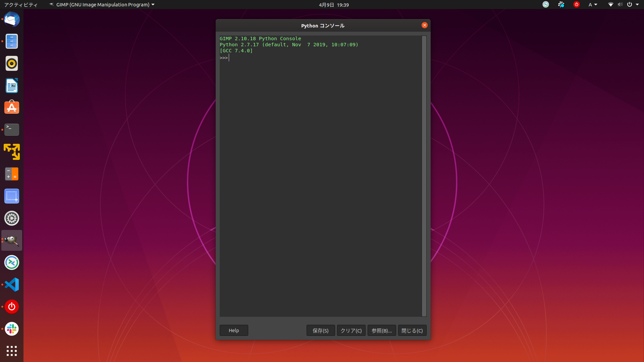Open the Calculator dock icon

point(12,174)
